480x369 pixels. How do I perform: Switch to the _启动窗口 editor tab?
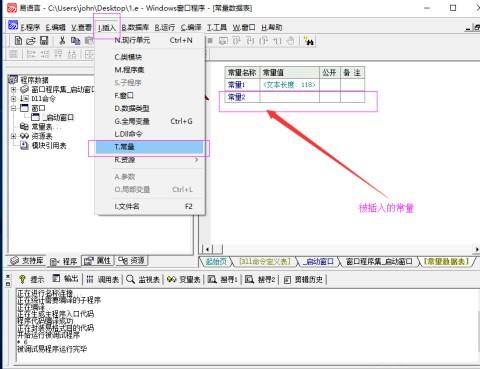pyautogui.click(x=318, y=262)
